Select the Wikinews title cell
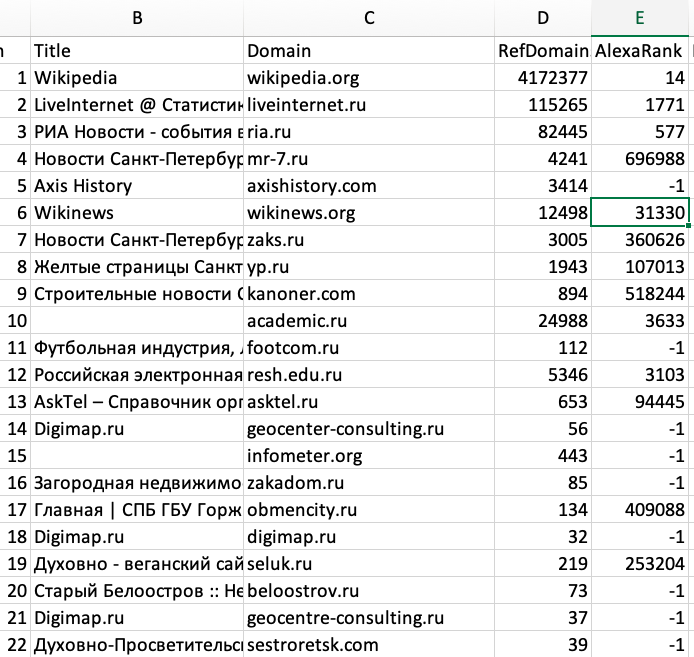The width and height of the screenshot is (694, 657). coord(137,213)
